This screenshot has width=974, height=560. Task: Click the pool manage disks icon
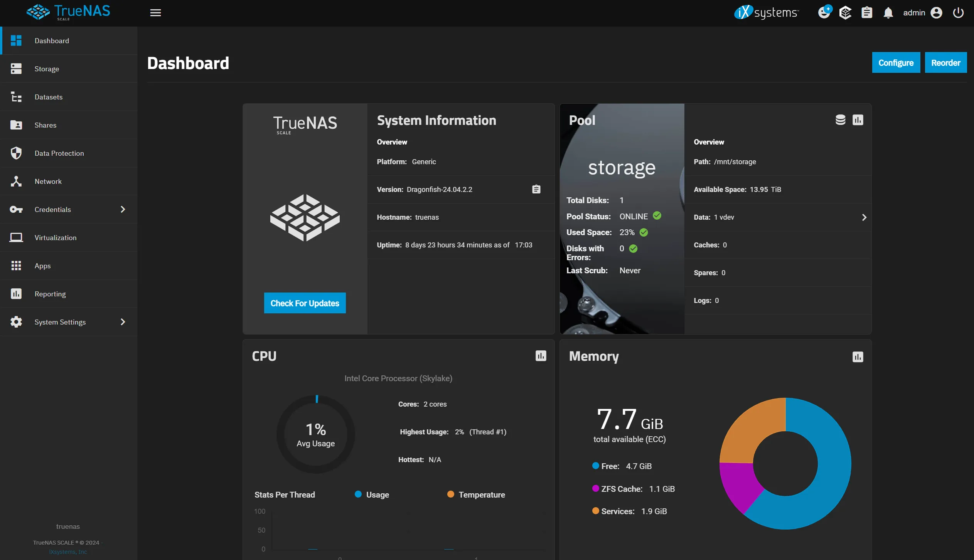click(x=840, y=120)
